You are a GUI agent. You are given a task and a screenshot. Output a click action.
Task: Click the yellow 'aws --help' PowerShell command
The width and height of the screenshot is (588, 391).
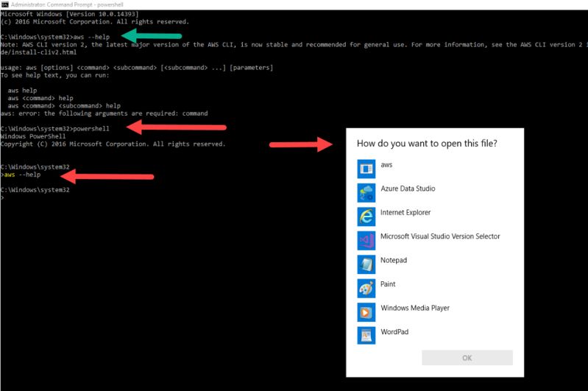[x=22, y=175]
